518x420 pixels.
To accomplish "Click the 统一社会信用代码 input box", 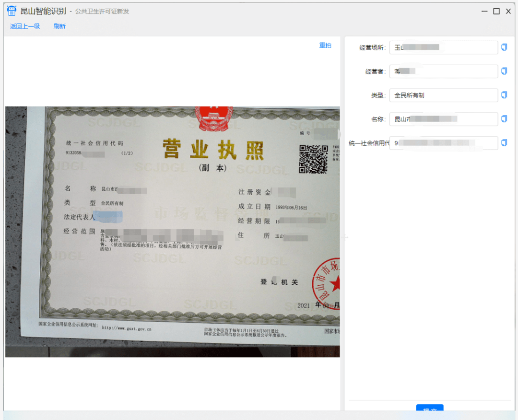I will (x=443, y=143).
